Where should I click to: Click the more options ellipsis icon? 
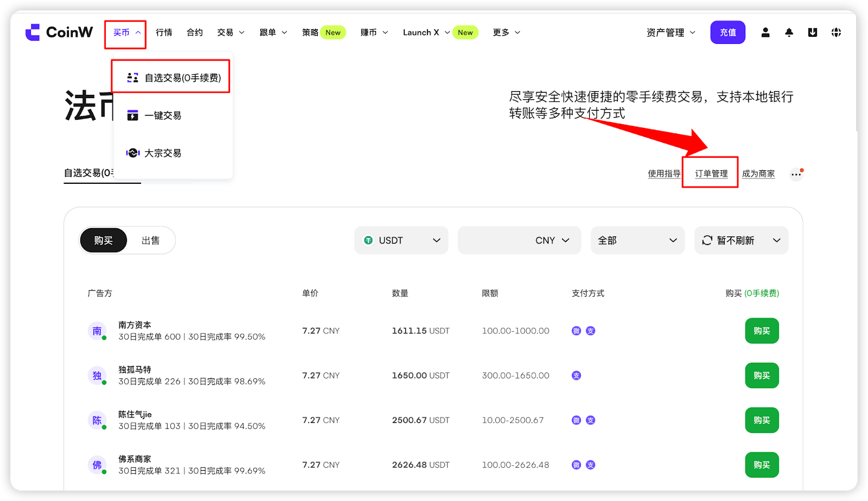(x=796, y=174)
